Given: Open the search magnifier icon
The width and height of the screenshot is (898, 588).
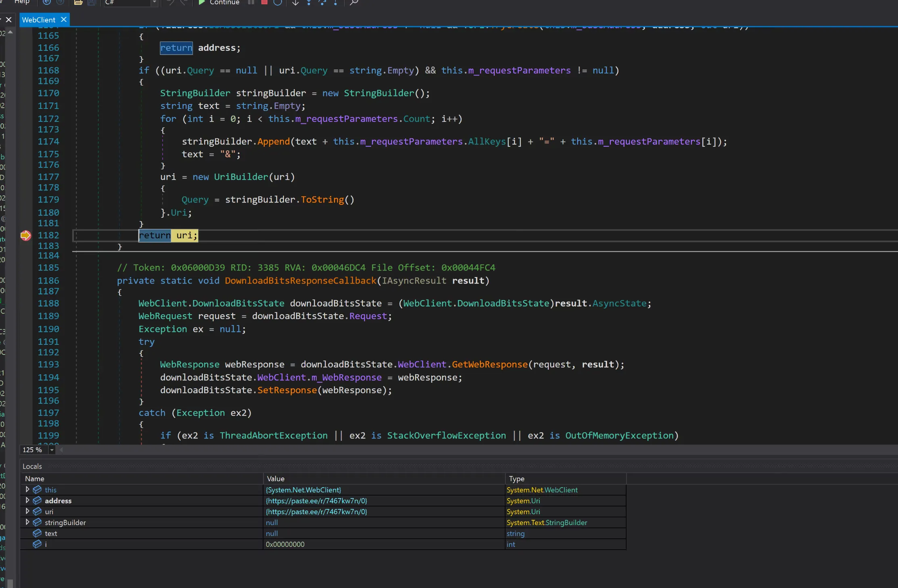Looking at the screenshot, I should click(x=354, y=2).
